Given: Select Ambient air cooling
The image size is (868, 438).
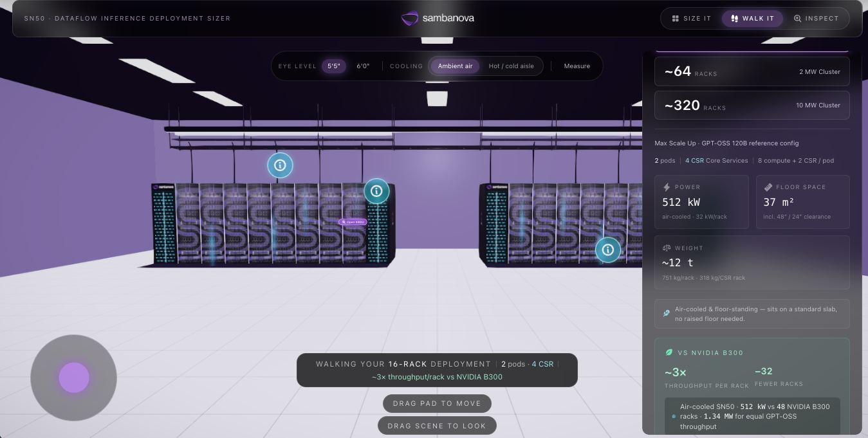Looking at the screenshot, I should (x=455, y=66).
